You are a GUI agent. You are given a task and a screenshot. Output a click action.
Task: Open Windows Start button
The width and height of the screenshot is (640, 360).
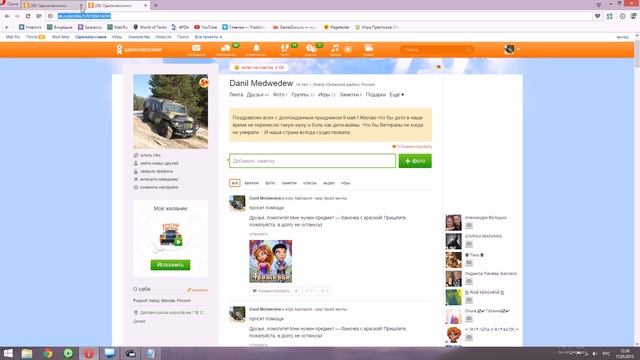(x=8, y=353)
